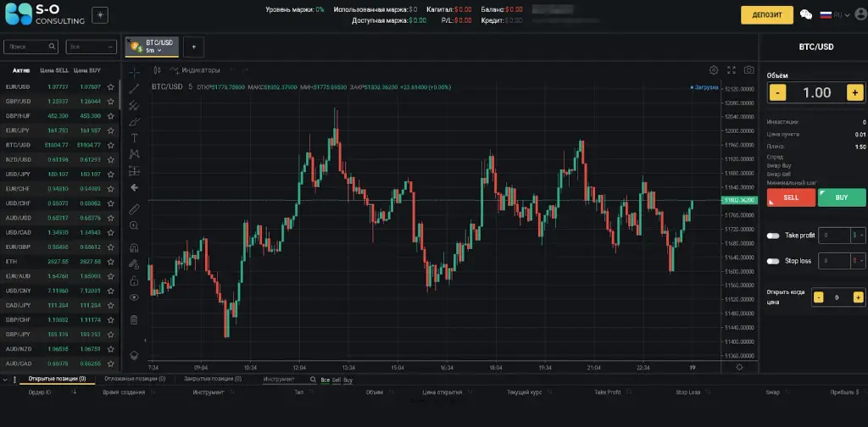Hide all drawings with the eye icon
This screenshot has width=868, height=427.
point(134,297)
